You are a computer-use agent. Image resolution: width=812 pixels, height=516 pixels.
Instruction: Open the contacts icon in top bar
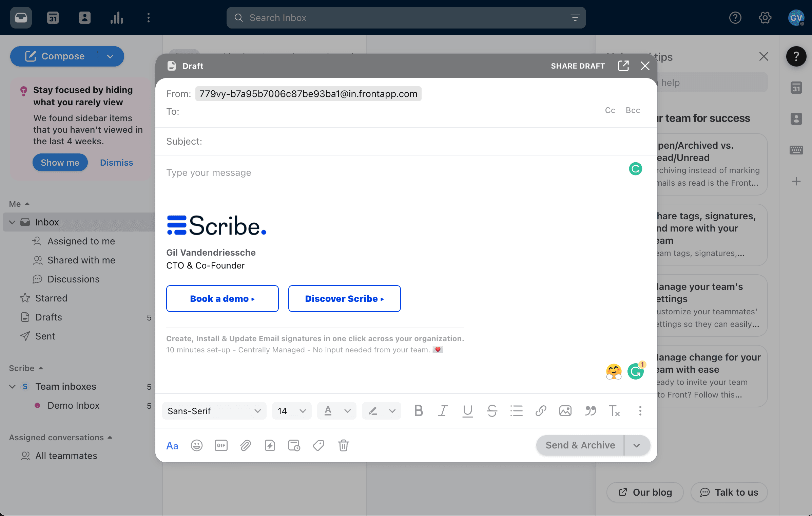(85, 18)
